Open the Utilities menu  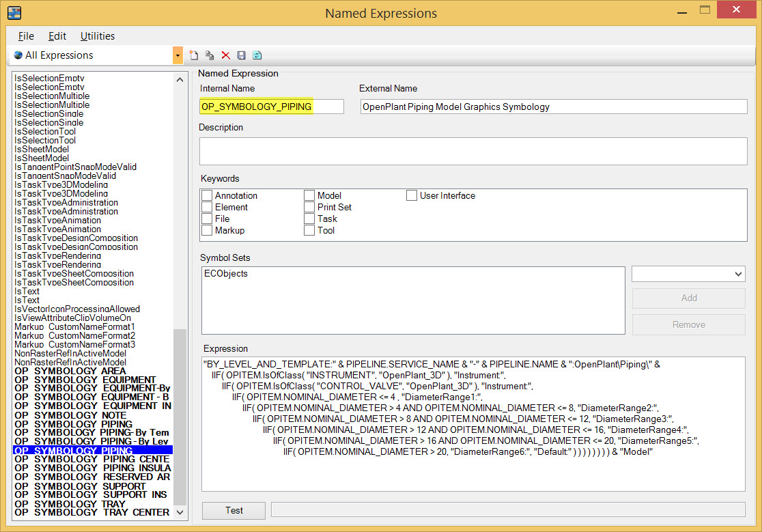tap(98, 36)
